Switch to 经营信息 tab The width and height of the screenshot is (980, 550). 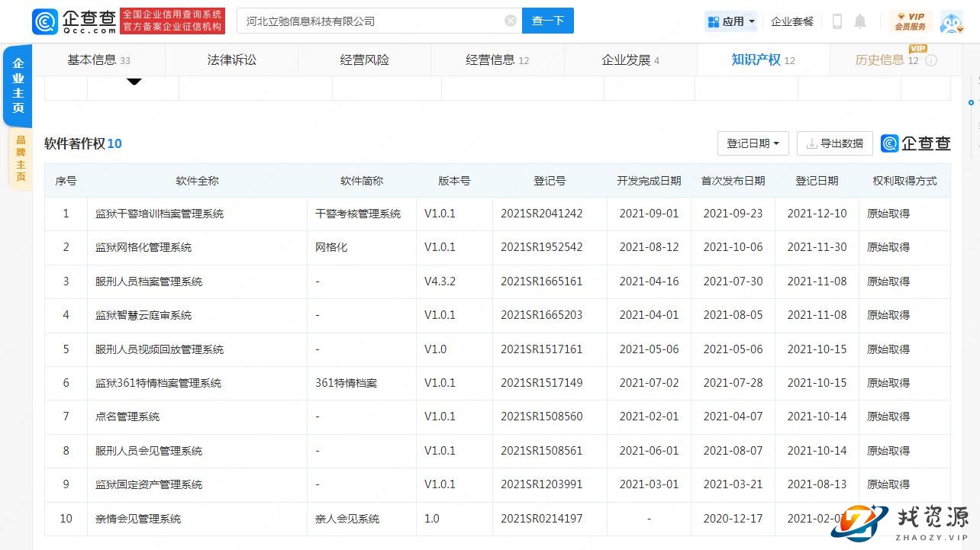tap(497, 60)
